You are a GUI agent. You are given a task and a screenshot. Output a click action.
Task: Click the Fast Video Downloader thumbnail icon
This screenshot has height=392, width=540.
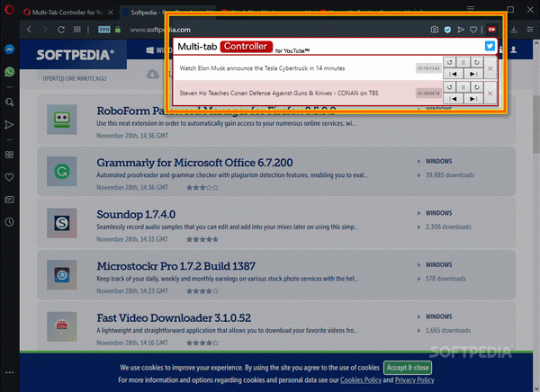(62, 326)
